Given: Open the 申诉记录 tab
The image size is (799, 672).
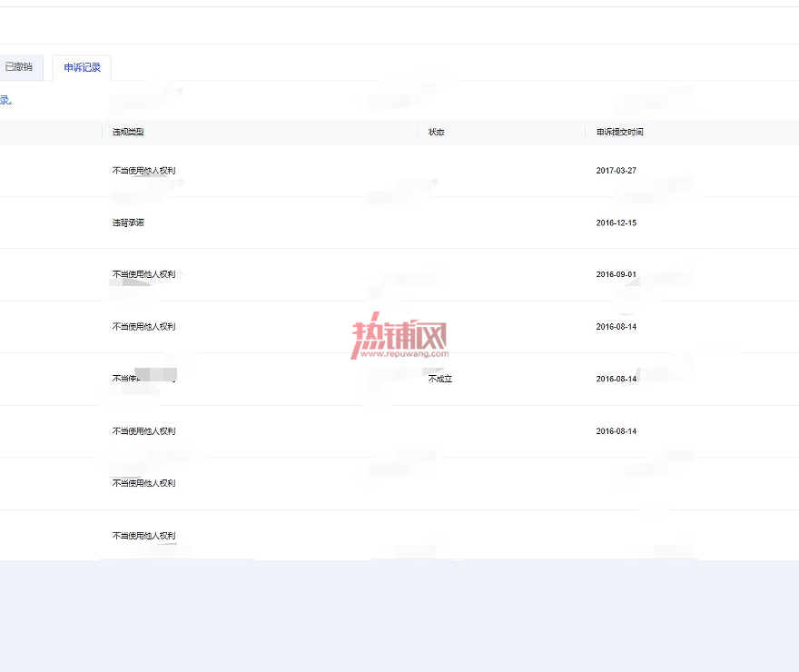Looking at the screenshot, I should coord(82,67).
